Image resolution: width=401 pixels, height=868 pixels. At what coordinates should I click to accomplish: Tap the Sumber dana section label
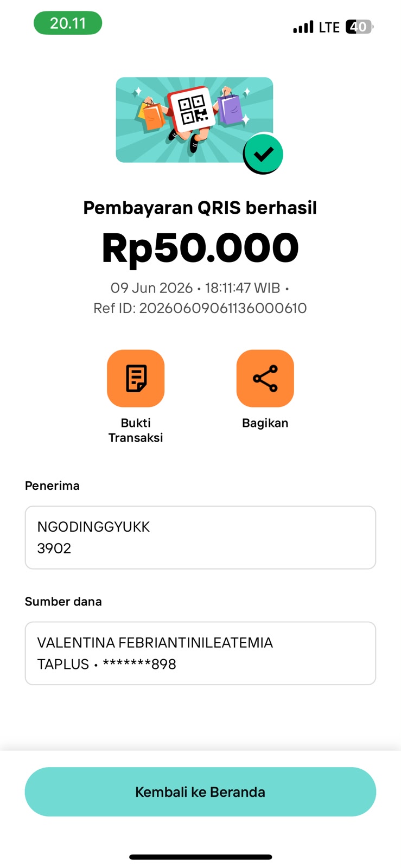point(63,601)
